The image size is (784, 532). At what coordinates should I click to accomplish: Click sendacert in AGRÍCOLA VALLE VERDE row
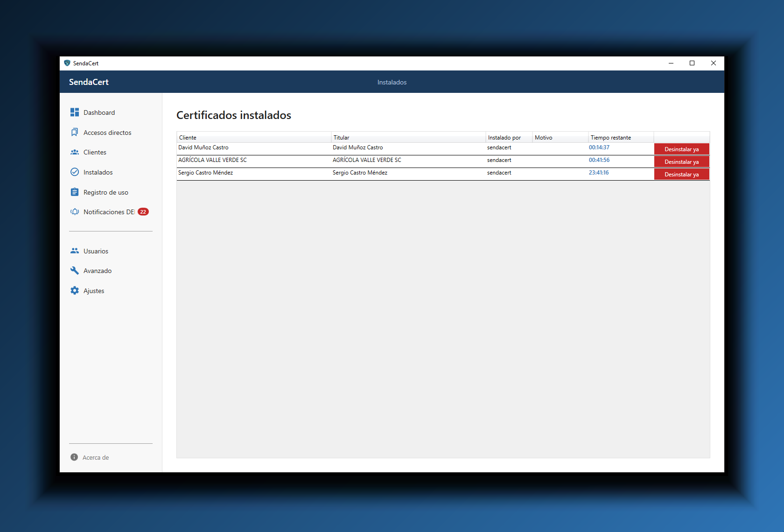tap(499, 160)
